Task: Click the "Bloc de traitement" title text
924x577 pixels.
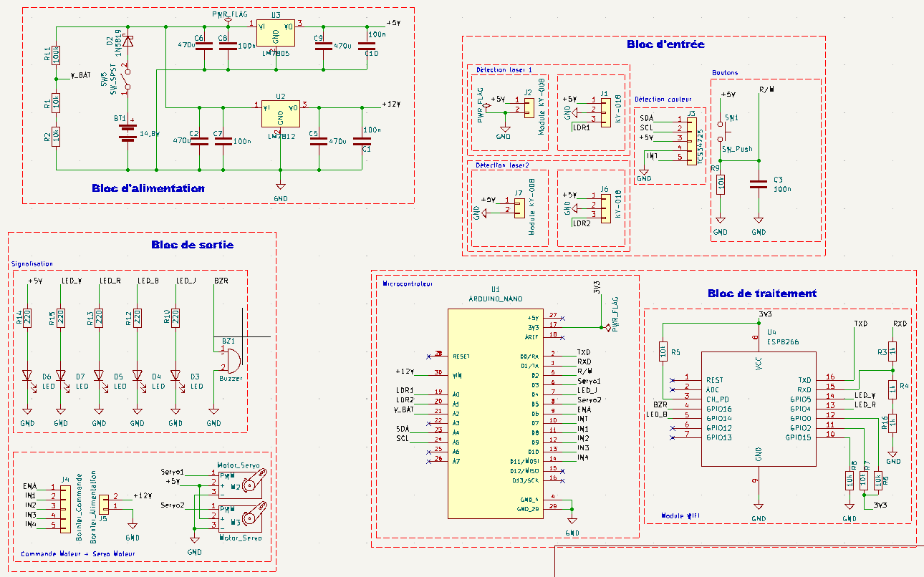Action: 761,294
